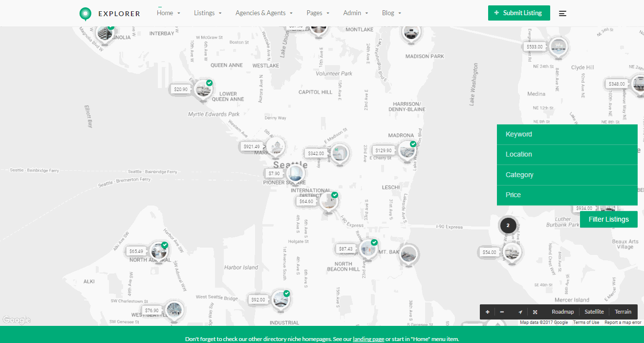This screenshot has height=343, width=644.
Task: Toggle map fullscreen mode icon
Action: (x=535, y=312)
